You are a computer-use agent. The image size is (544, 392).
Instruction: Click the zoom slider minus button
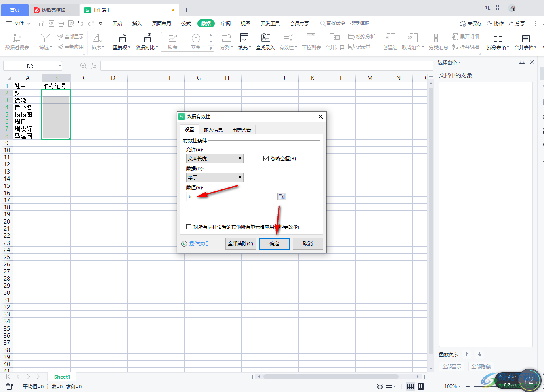click(x=468, y=386)
